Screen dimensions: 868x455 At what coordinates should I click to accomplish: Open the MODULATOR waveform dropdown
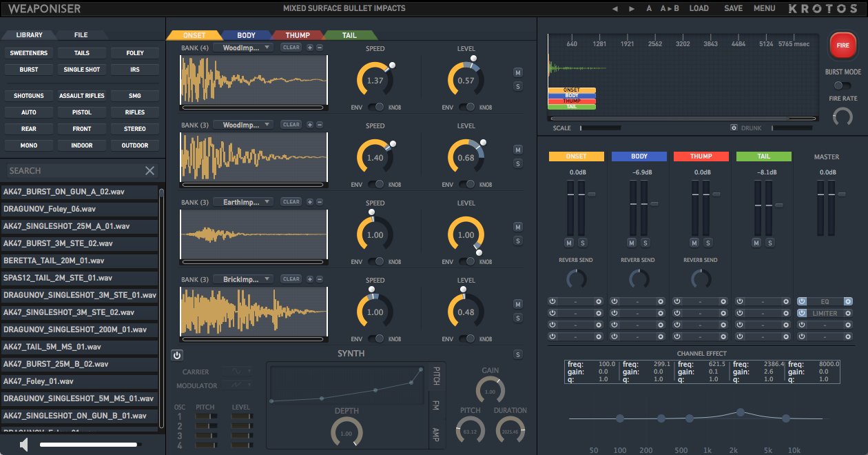[238, 386]
